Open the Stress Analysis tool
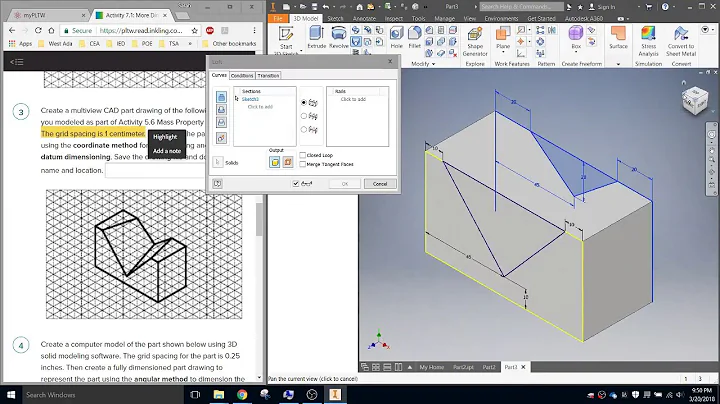The image size is (720, 404). click(648, 41)
